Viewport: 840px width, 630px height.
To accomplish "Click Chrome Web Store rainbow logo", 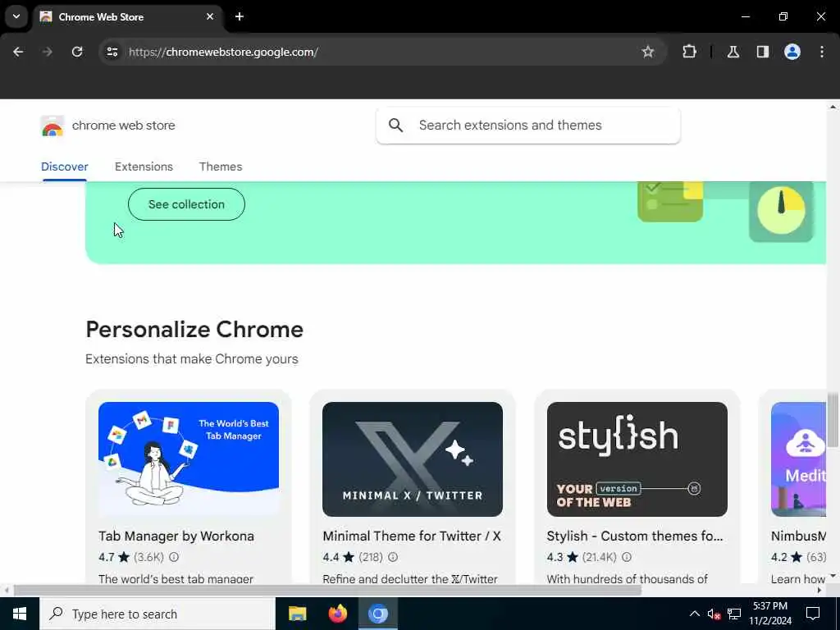I will coord(52,126).
